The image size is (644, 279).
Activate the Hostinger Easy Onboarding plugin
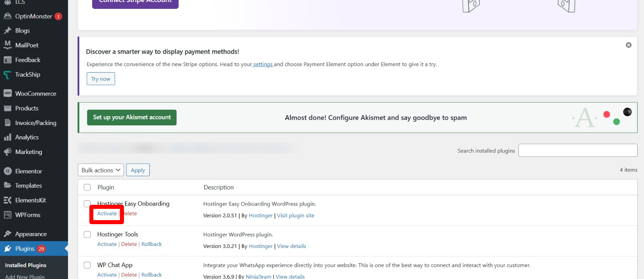[107, 214]
